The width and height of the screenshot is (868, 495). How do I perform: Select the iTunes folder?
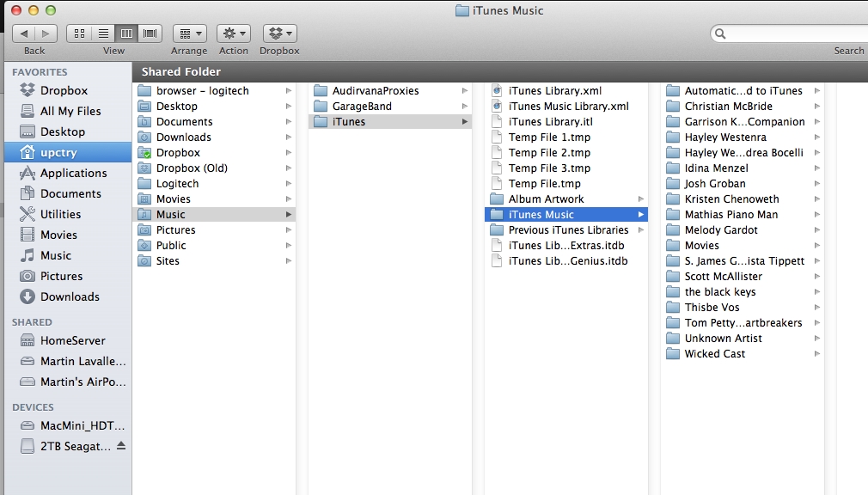(389, 122)
